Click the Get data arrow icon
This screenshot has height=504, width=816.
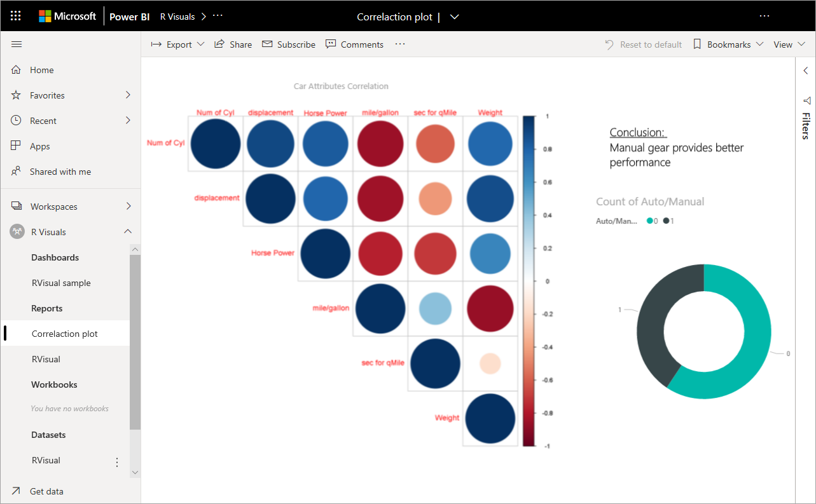click(x=16, y=491)
